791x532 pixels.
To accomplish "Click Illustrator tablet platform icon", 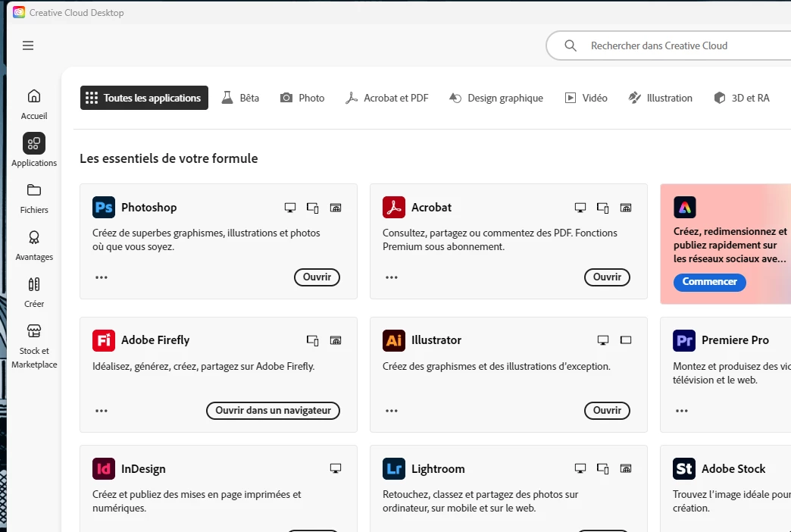I will (x=626, y=340).
